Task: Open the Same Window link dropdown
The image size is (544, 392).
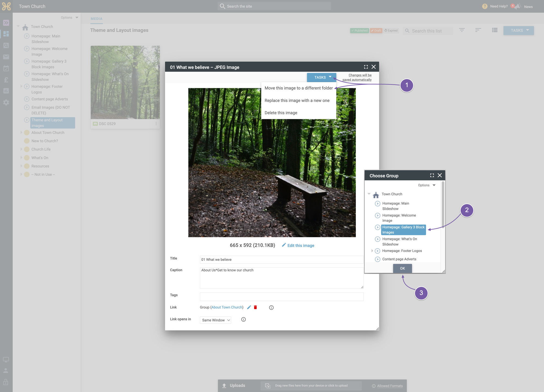Action: pos(215,320)
